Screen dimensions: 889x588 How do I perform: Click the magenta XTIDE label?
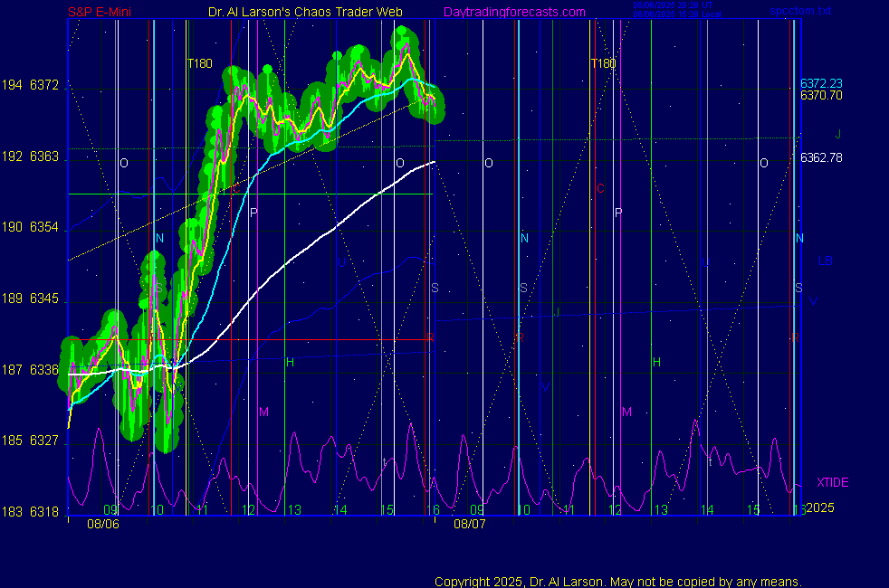833,482
